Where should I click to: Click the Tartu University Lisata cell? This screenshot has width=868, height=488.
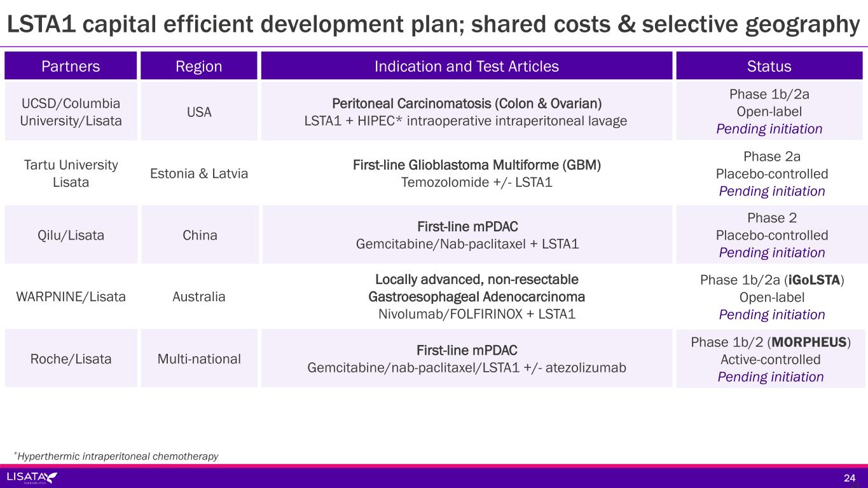click(71, 173)
